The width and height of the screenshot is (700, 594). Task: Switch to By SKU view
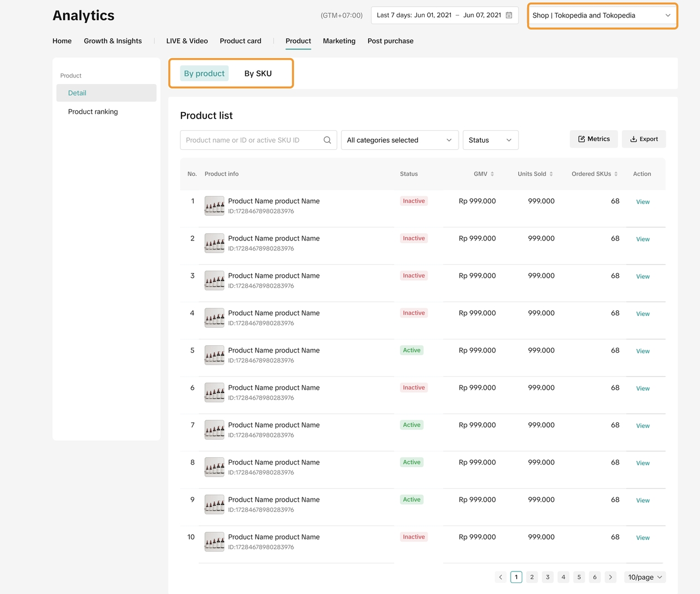258,74
